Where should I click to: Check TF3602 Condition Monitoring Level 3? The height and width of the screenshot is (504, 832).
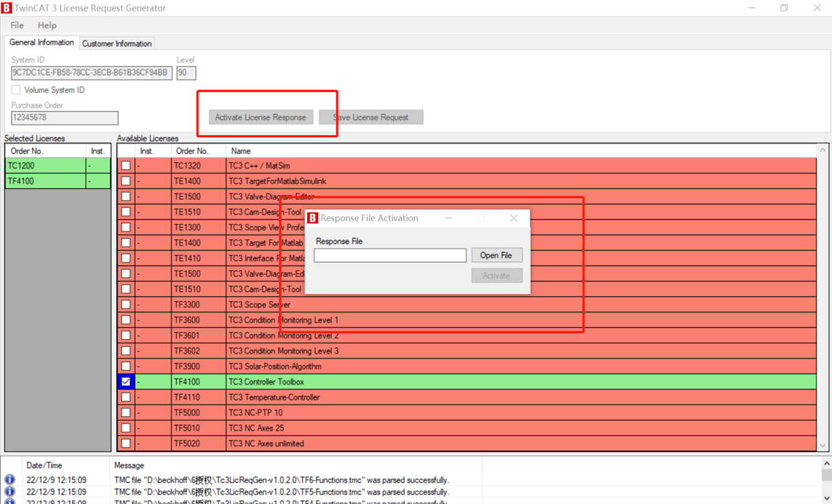pyautogui.click(x=126, y=351)
